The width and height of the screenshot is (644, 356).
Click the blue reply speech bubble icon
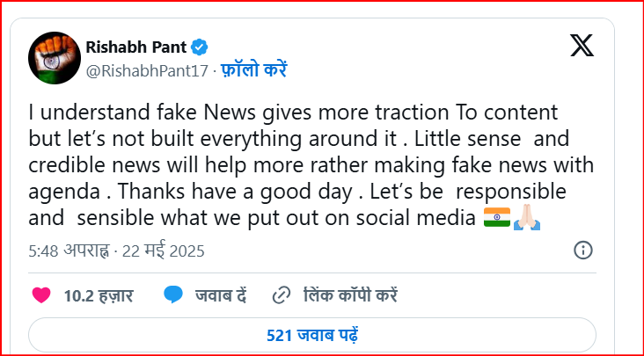pos(173,295)
